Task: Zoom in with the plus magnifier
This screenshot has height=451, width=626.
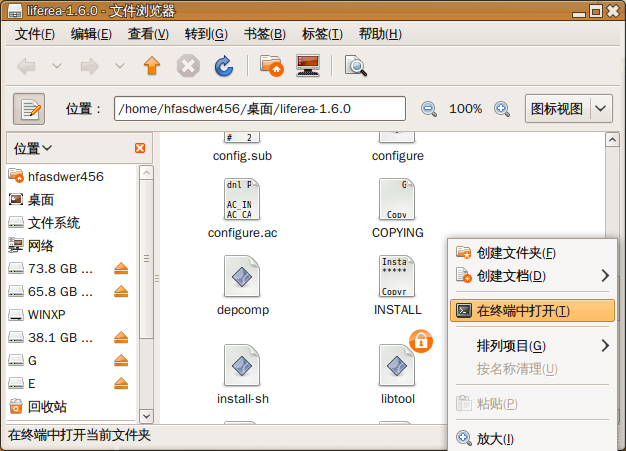Action: click(x=502, y=109)
